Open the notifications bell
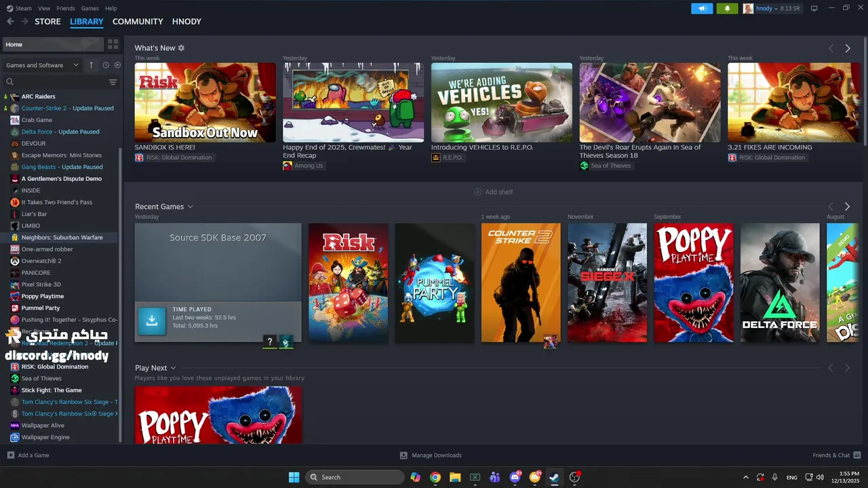This screenshot has width=868, height=488. 728,8
